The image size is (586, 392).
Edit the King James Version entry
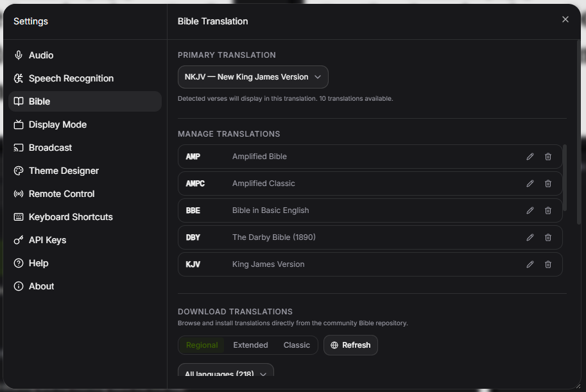pos(530,264)
